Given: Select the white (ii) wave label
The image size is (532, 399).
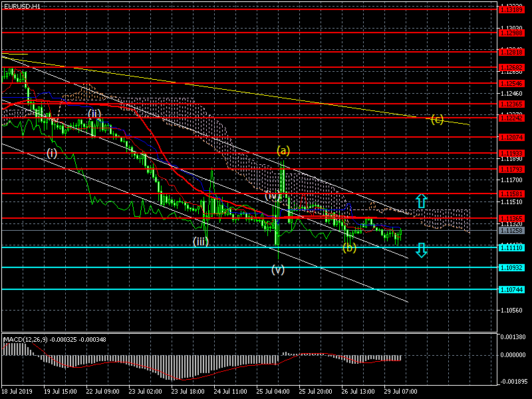Looking at the screenshot, I should (94, 113).
